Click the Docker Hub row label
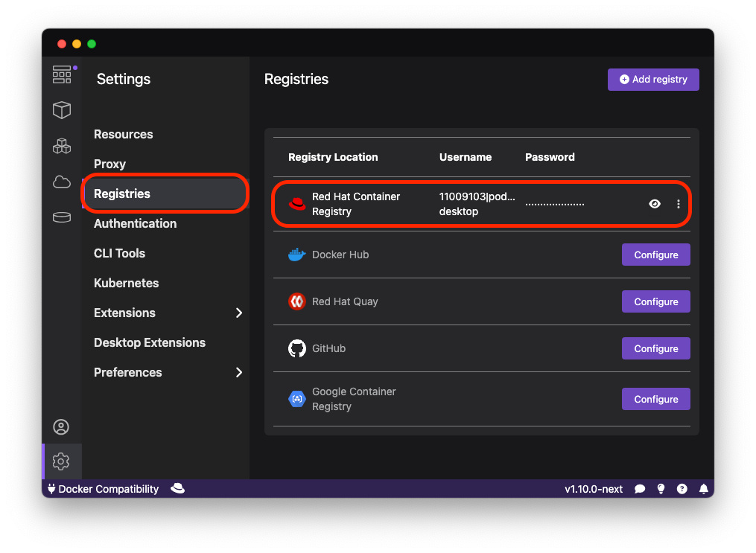The width and height of the screenshot is (756, 553). tap(340, 255)
